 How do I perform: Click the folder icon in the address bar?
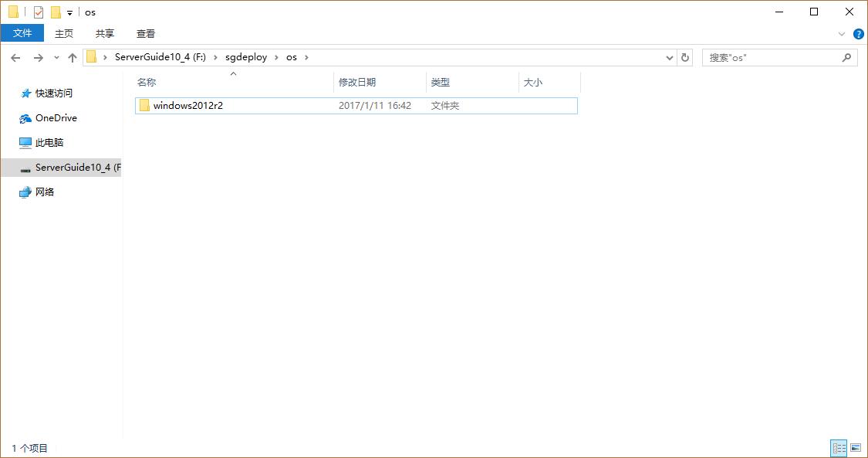click(x=92, y=56)
